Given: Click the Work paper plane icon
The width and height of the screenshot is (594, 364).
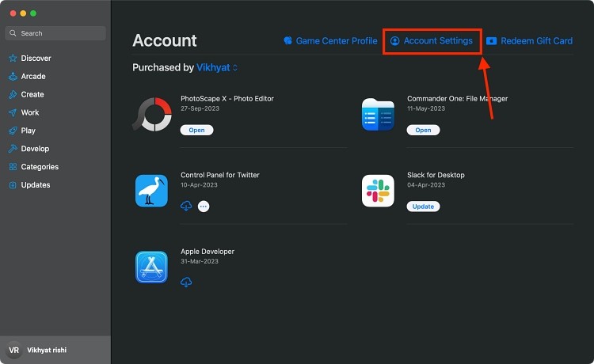Looking at the screenshot, I should (13, 112).
